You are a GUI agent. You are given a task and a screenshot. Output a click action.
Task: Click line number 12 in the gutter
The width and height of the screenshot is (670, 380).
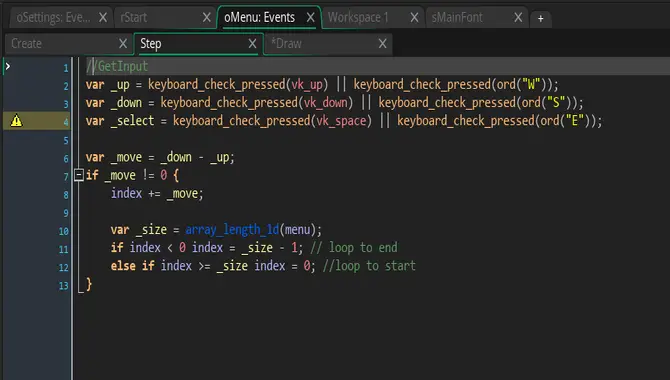pyautogui.click(x=64, y=268)
